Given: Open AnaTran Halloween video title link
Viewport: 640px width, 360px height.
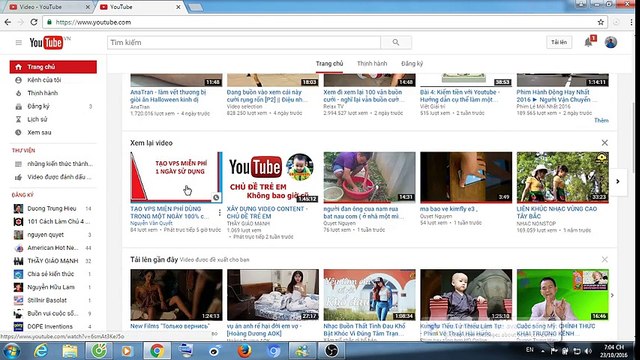Looking at the screenshot, I should click(168, 96).
